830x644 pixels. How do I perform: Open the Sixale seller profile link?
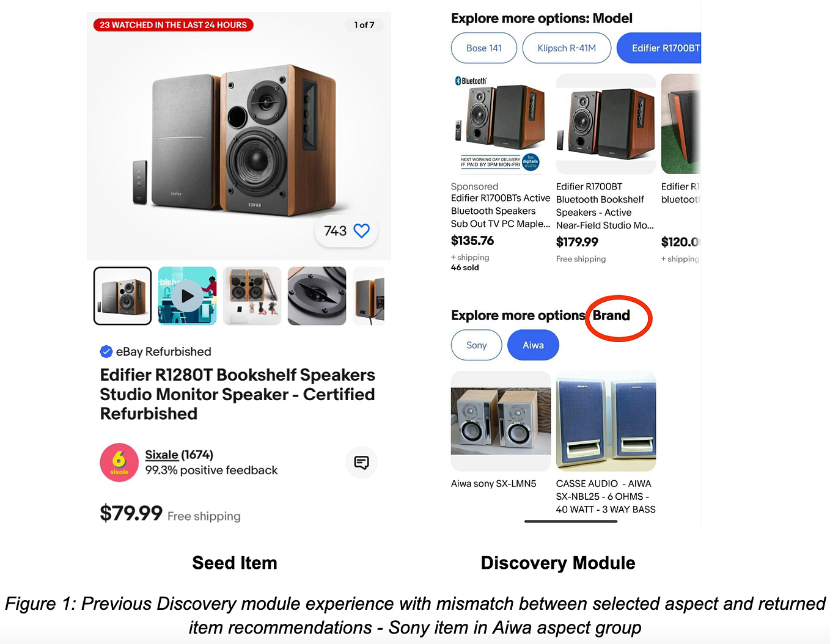tap(161, 455)
